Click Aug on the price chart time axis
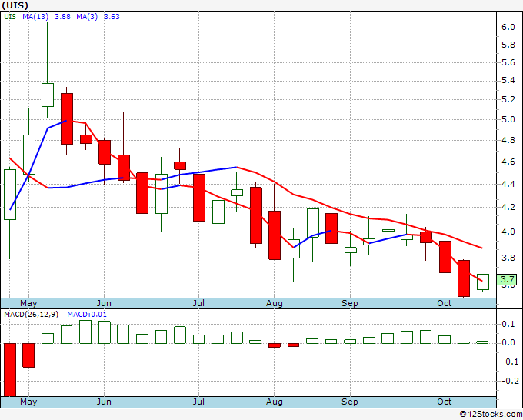 [x=274, y=303]
